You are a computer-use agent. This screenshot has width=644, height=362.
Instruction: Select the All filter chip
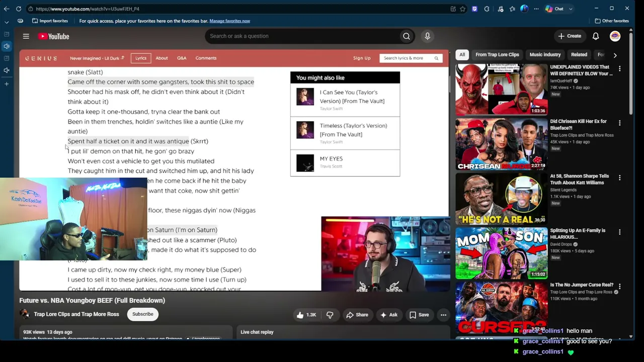[x=462, y=55]
